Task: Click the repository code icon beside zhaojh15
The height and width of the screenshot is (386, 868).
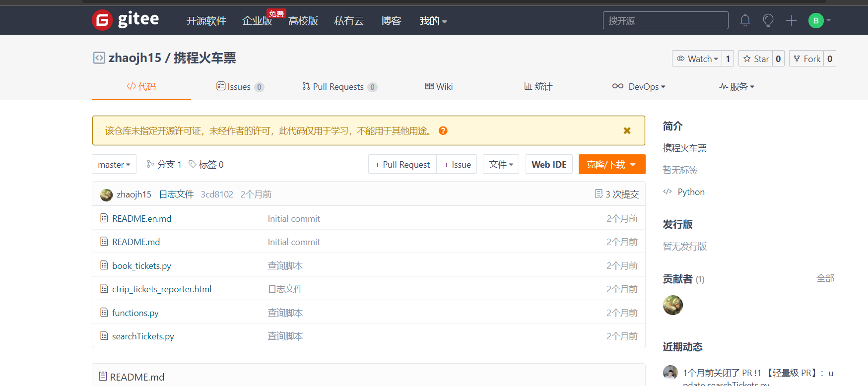Action: point(99,58)
